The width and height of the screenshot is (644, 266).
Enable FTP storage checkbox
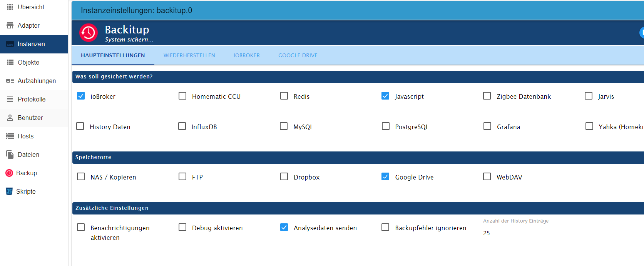[x=182, y=176]
